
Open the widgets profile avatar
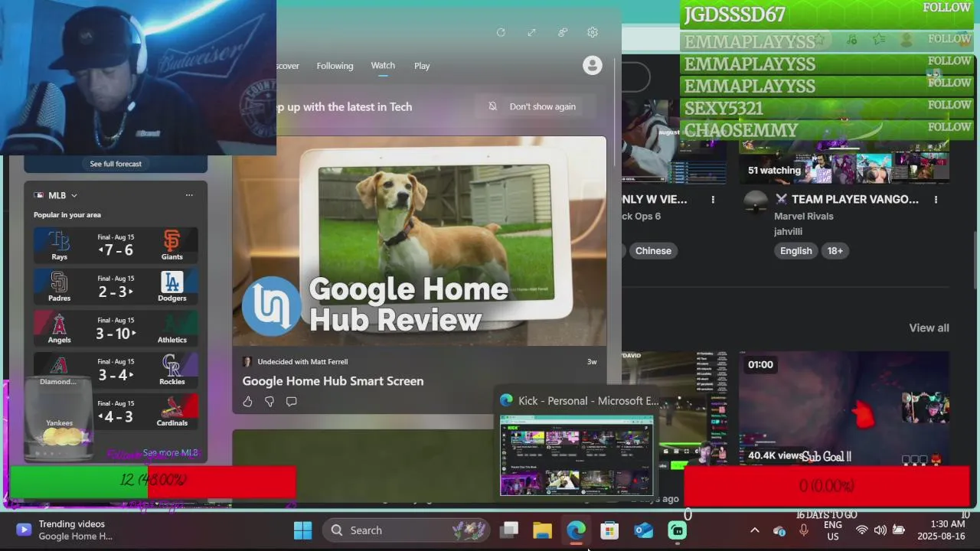pos(592,66)
